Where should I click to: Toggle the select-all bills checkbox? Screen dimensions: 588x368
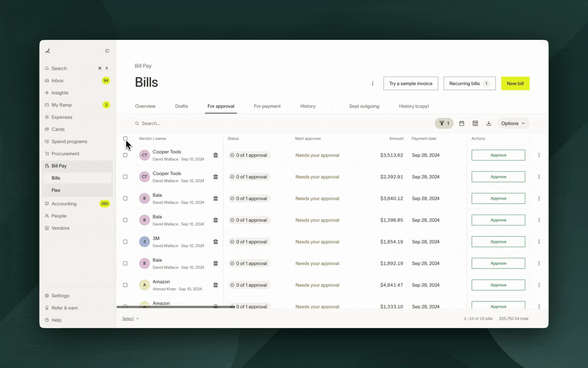tap(125, 139)
